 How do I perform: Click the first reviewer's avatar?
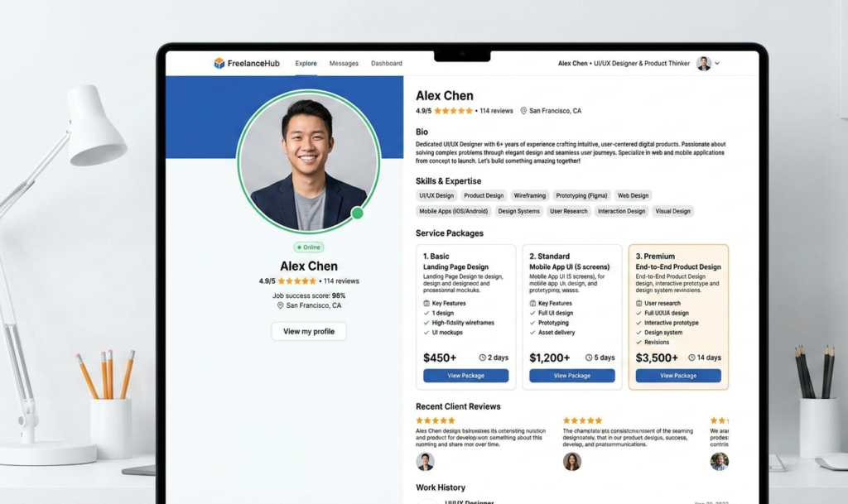coord(426,462)
